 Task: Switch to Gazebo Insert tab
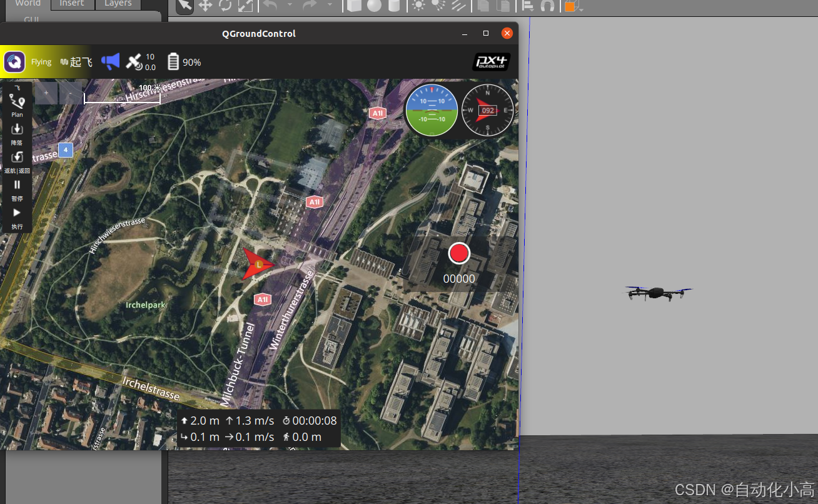(72, 4)
